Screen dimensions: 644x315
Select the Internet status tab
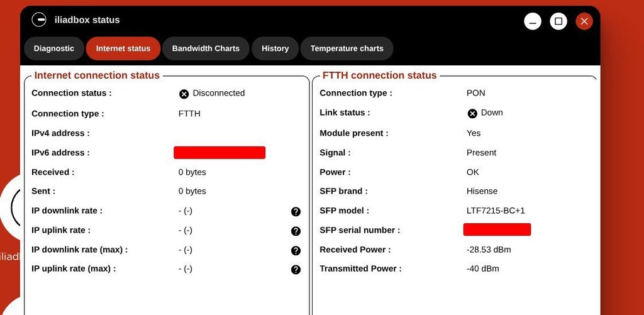[123, 48]
